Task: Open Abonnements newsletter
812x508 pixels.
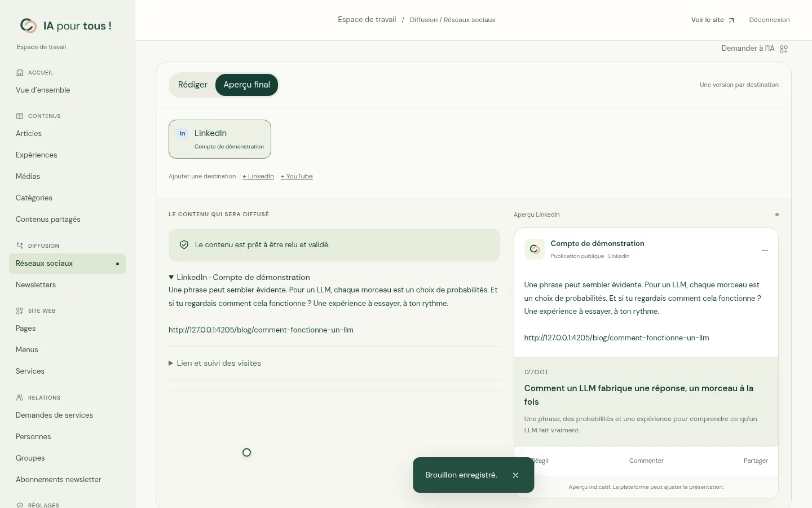Action: pyautogui.click(x=59, y=479)
